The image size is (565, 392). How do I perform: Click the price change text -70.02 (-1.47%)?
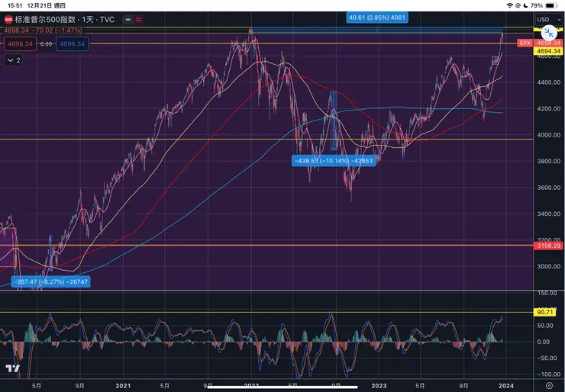(x=56, y=31)
